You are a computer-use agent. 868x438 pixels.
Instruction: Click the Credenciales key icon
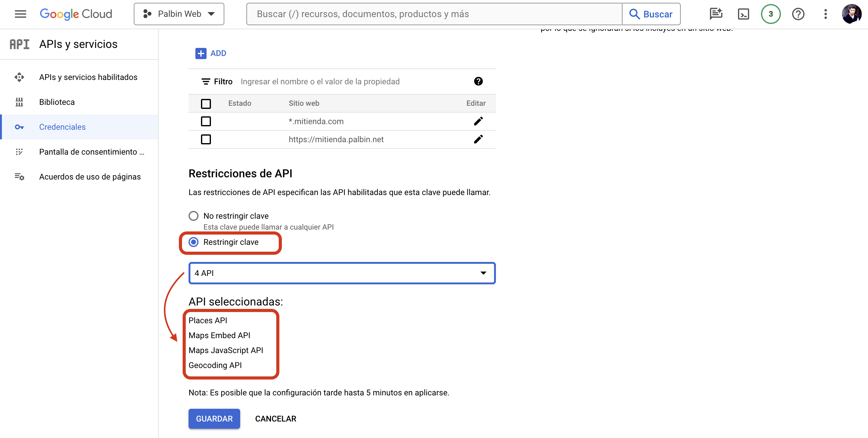[20, 127]
